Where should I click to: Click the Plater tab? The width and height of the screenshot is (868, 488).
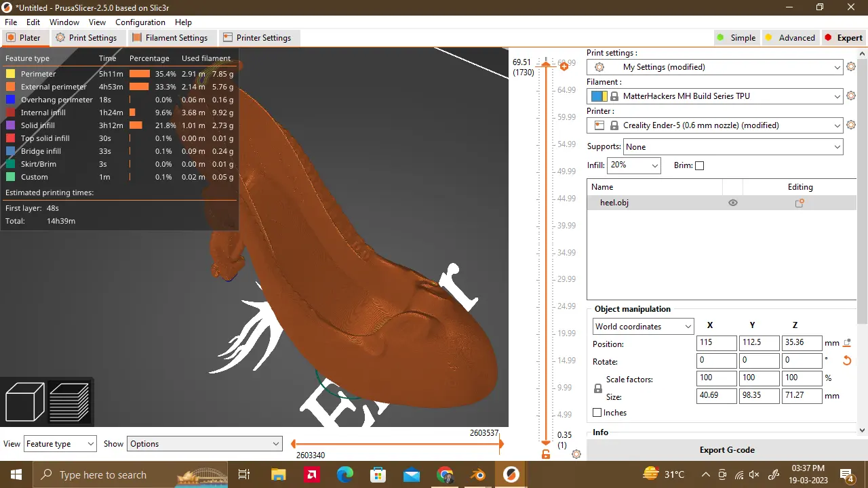24,38
